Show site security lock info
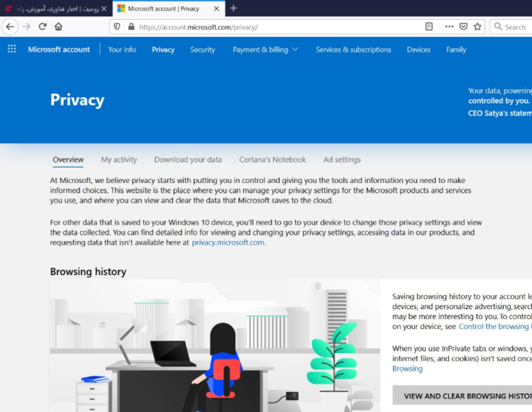532x412 pixels. (x=131, y=27)
